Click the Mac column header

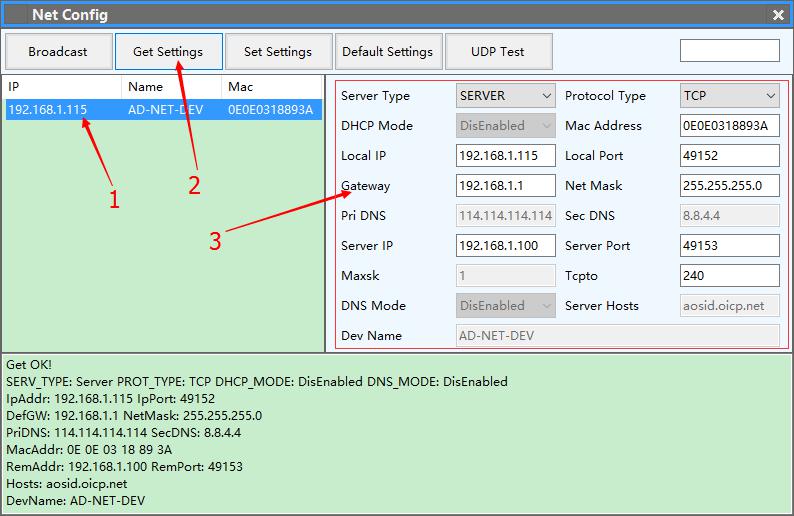(270, 87)
